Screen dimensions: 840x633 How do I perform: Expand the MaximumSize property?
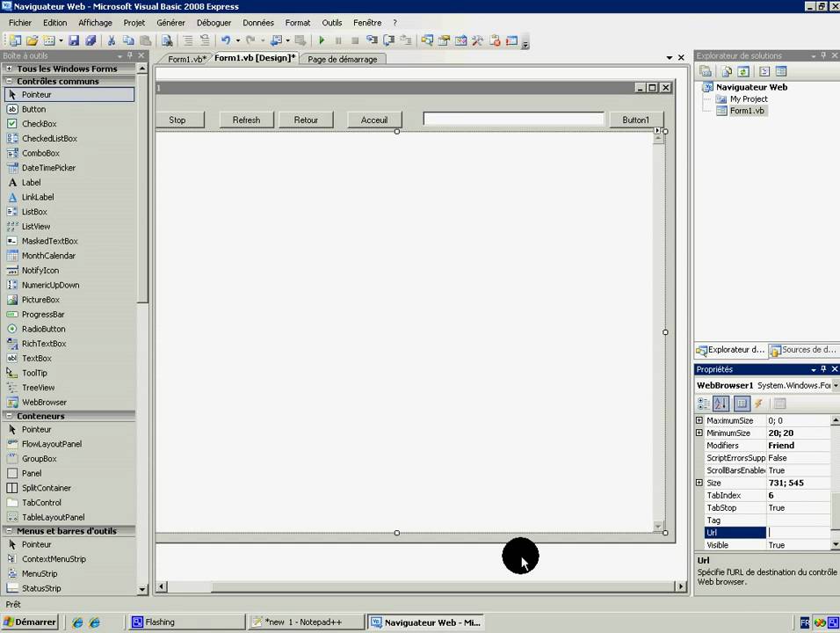click(x=699, y=420)
